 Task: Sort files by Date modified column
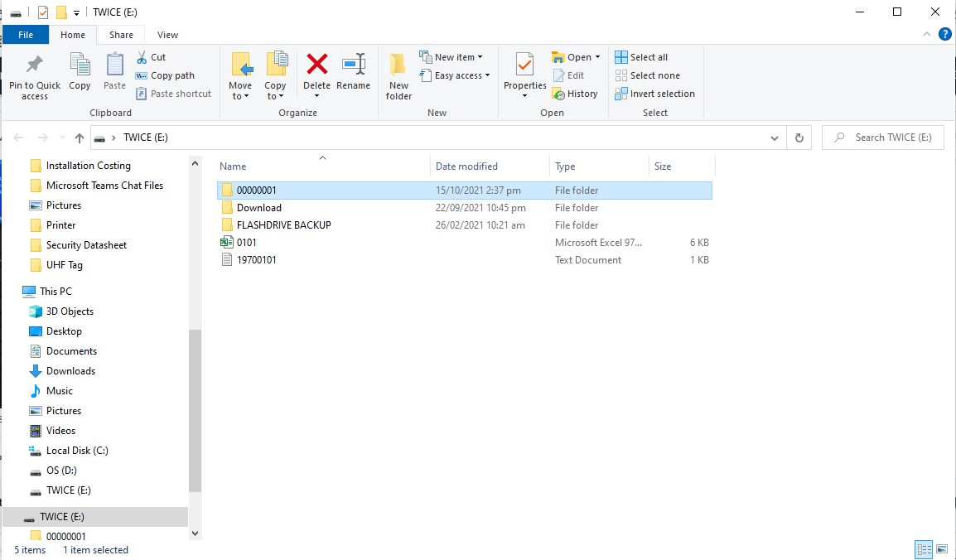490,167
